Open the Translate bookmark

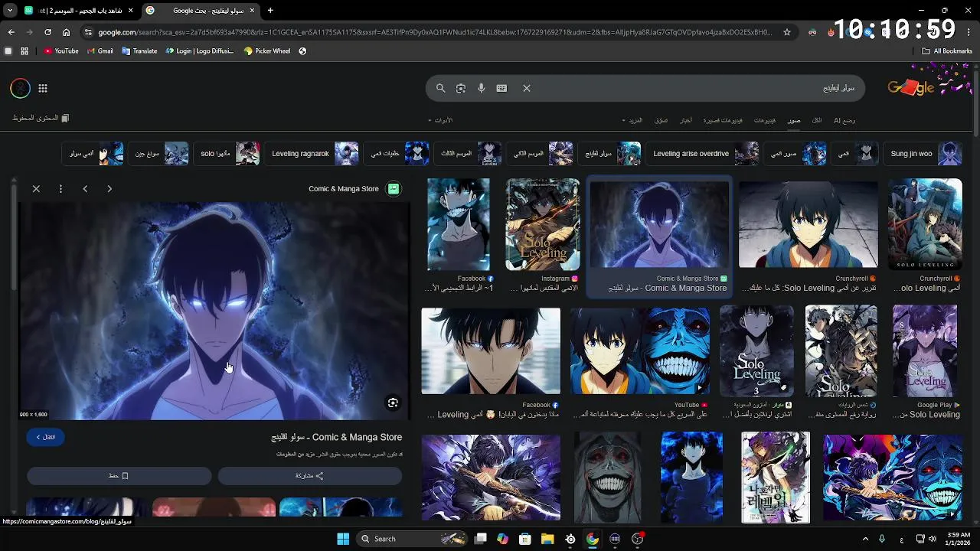point(139,51)
